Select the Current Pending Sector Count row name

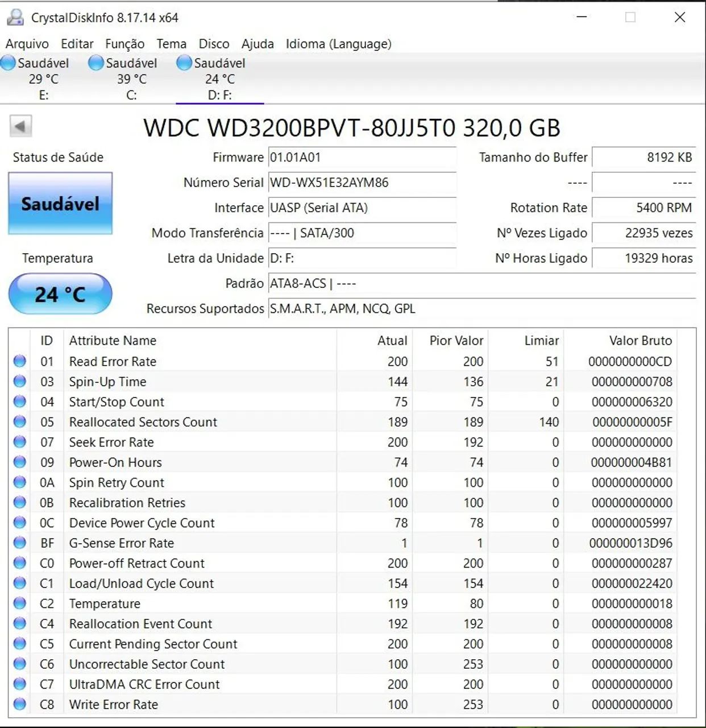coord(153,644)
